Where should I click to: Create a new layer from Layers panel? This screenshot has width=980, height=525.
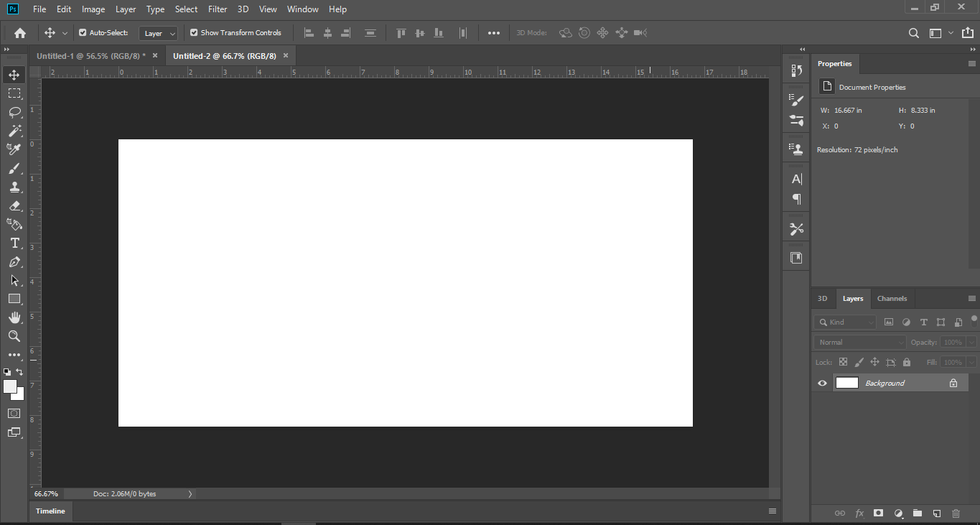coord(937,514)
